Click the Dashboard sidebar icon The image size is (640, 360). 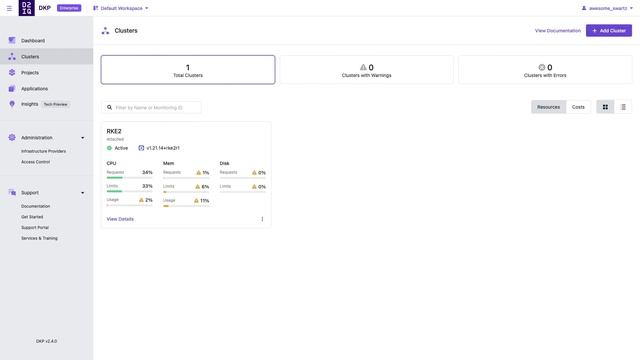pyautogui.click(x=12, y=40)
